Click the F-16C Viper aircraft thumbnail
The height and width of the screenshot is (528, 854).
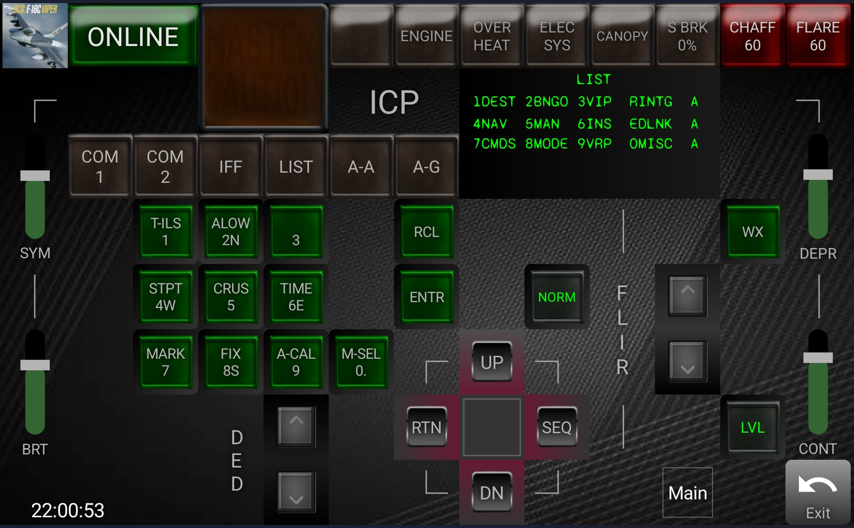(35, 36)
